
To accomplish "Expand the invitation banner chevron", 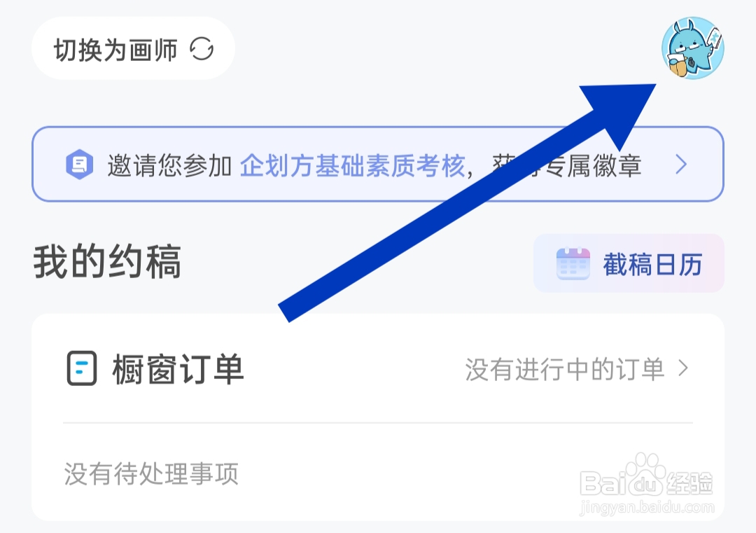I will 681,165.
